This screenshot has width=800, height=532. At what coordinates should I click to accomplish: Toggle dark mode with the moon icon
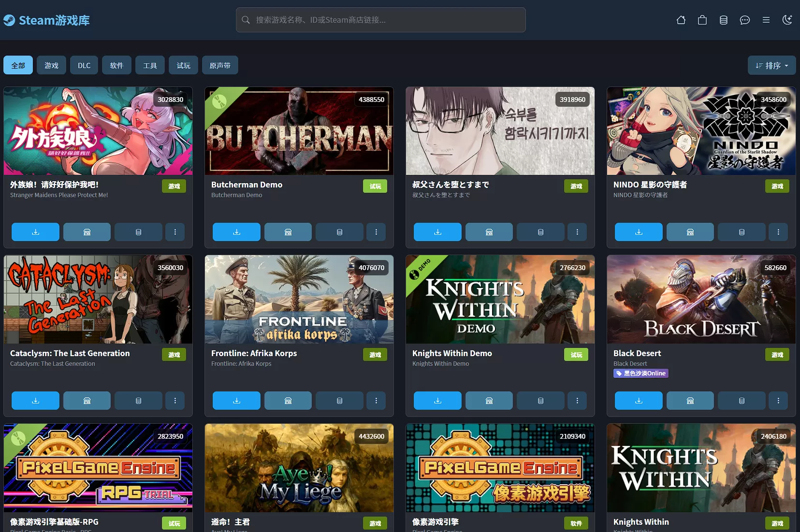point(787,20)
